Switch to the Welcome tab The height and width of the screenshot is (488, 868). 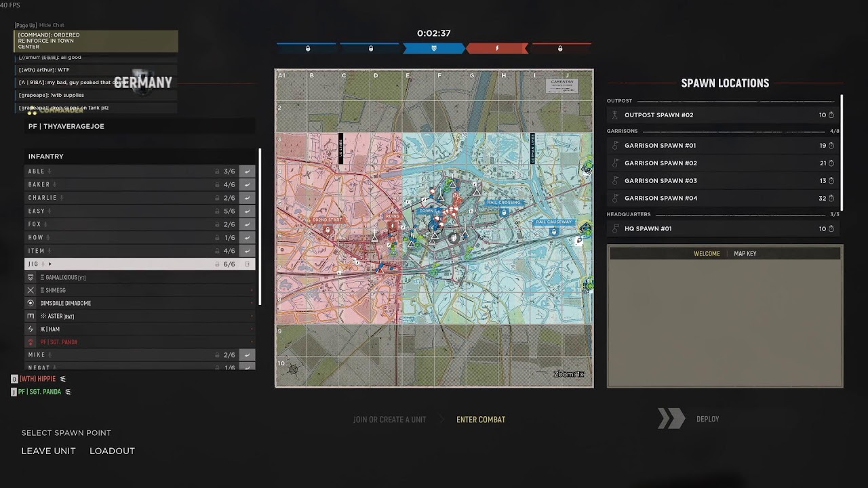tap(707, 253)
